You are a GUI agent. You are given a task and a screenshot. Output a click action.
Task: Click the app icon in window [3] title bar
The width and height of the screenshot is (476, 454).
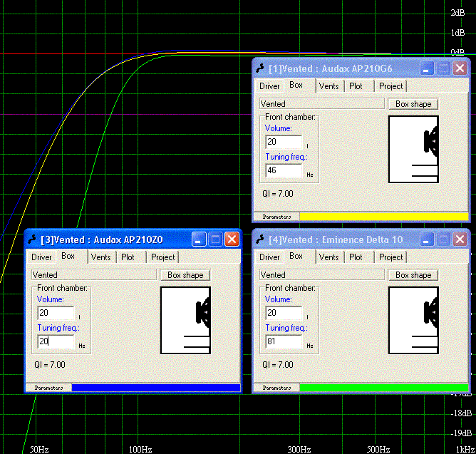tap(32, 239)
